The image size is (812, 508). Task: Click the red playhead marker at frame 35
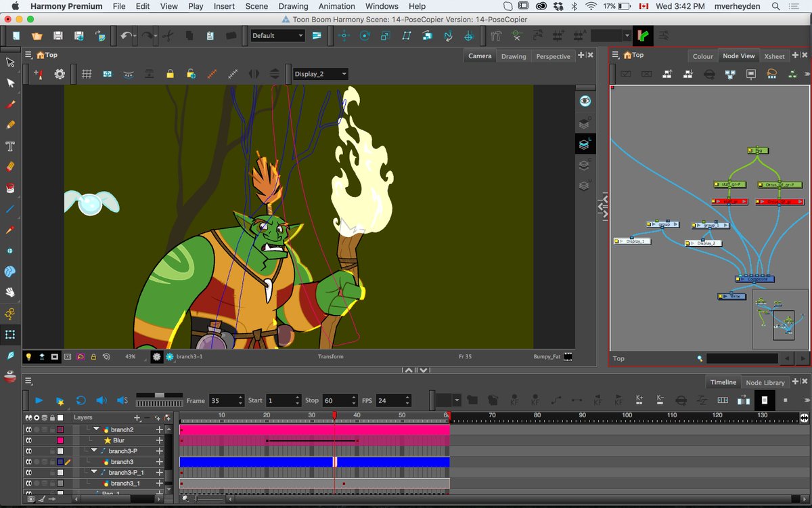coord(334,416)
